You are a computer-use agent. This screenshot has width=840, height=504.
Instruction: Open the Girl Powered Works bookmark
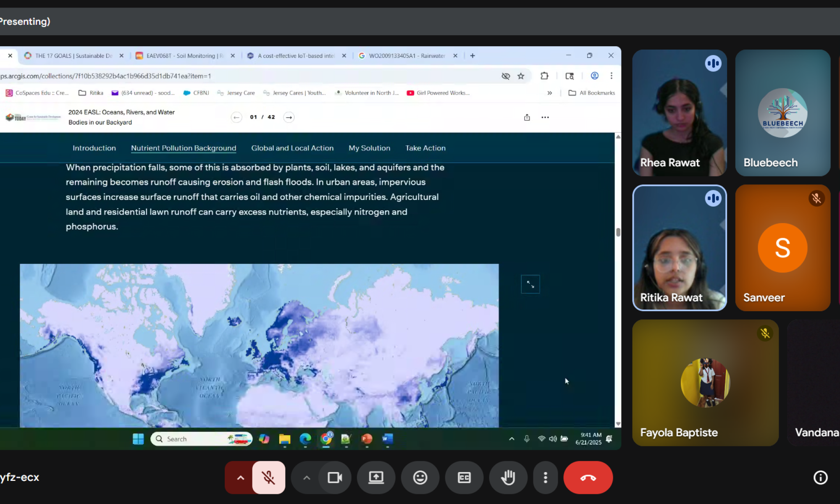pyautogui.click(x=438, y=93)
